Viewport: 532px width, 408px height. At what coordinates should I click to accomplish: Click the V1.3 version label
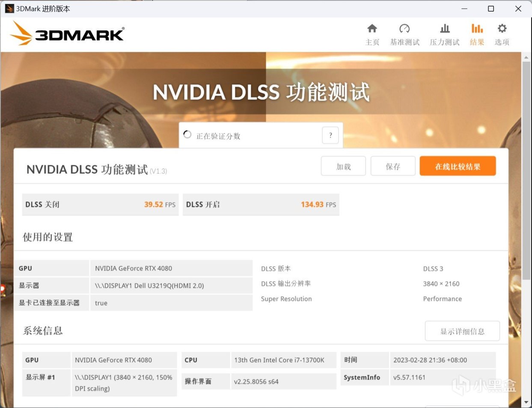158,171
